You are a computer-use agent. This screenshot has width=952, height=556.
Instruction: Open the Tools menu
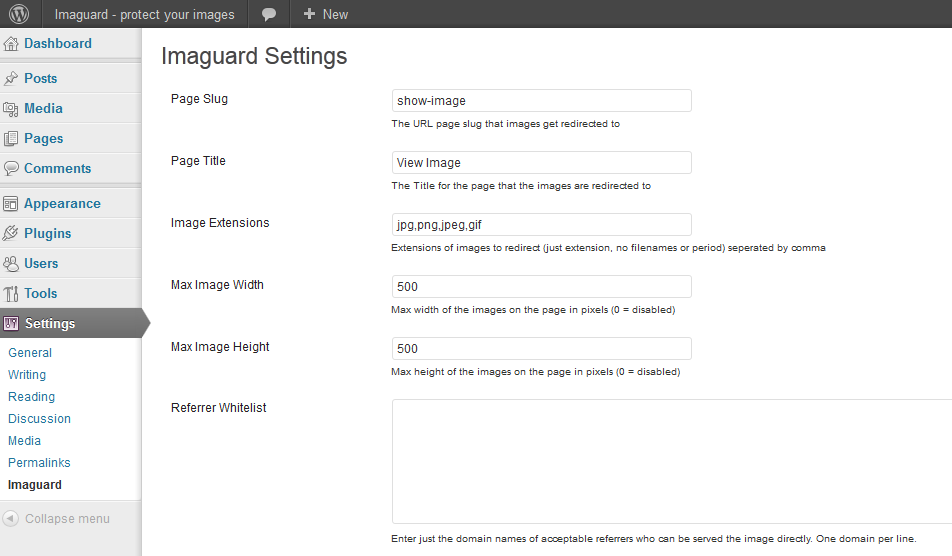[x=41, y=293]
